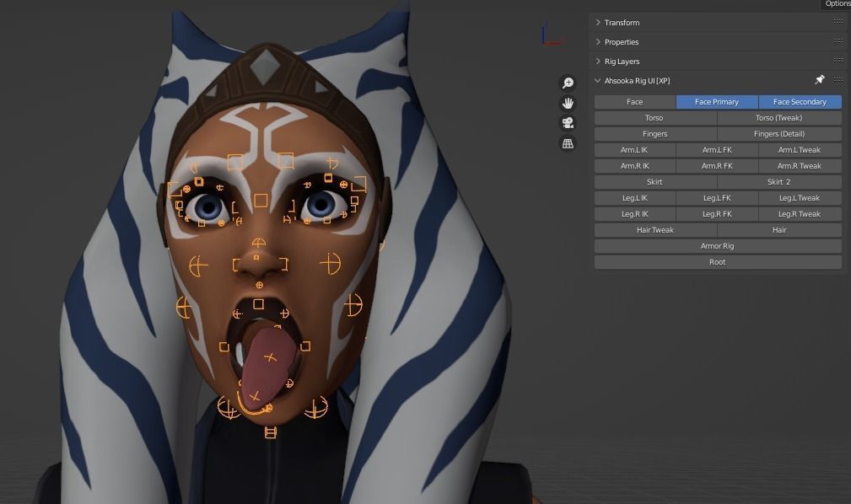Click the zoom view magnifier icon
Screen dimensions: 851x504
point(568,83)
